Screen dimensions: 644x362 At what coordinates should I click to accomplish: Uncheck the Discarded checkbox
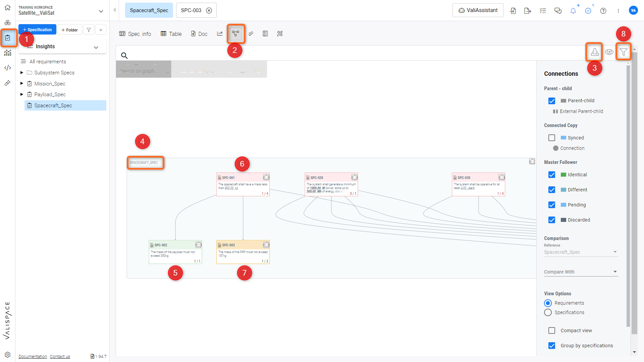pos(552,220)
